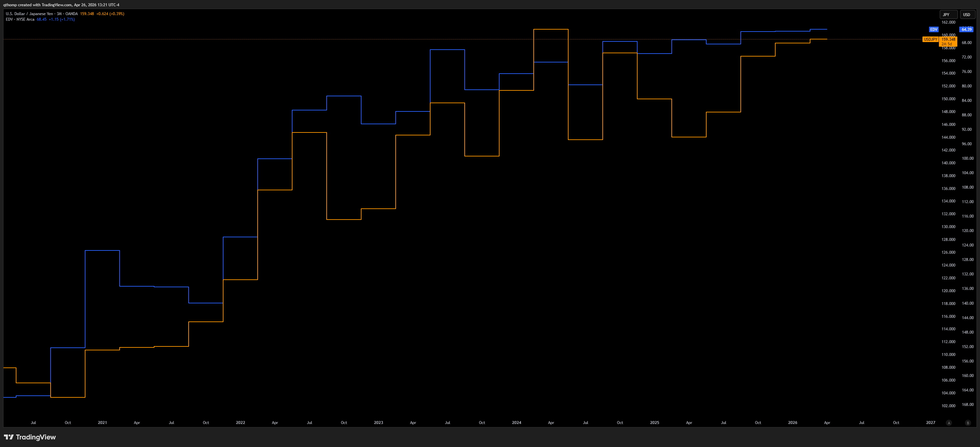Click the circular B scale button
Image resolution: width=980 pixels, height=447 pixels.
[x=968, y=423]
